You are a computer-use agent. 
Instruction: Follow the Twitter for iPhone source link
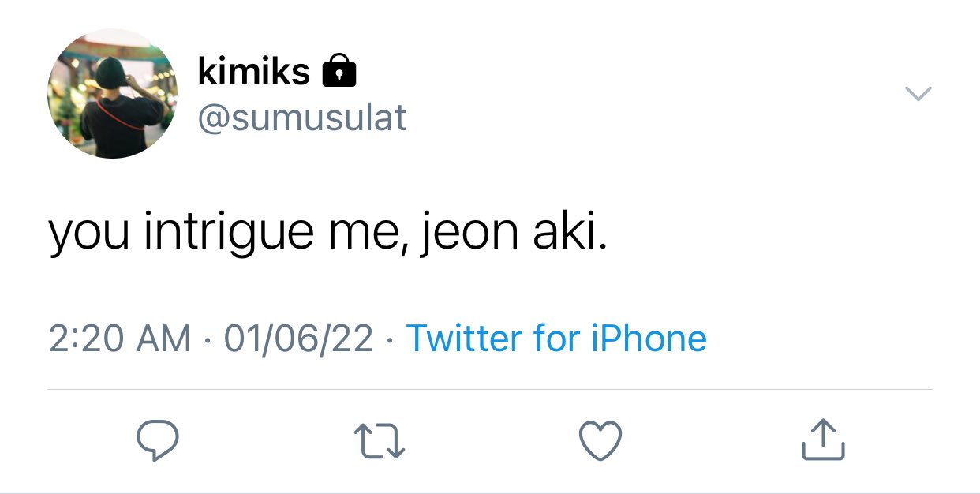click(556, 339)
